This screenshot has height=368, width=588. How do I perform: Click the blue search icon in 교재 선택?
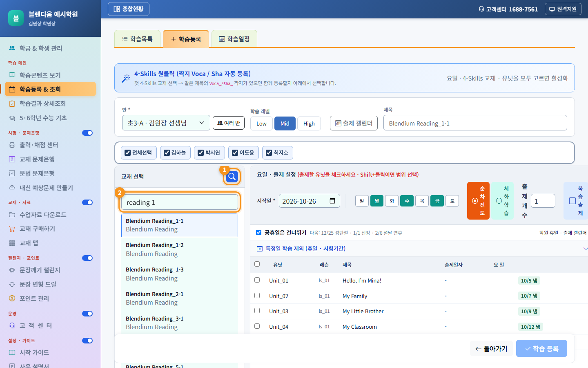point(232,177)
